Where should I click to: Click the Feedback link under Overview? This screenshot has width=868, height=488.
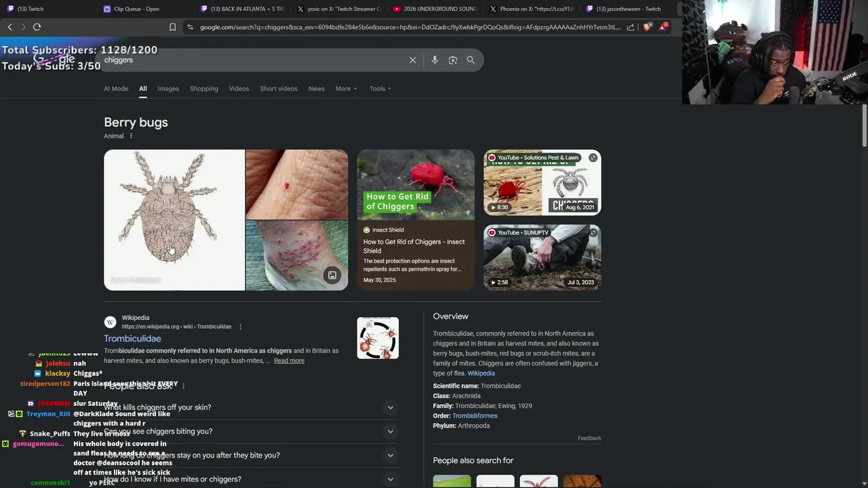tap(589, 439)
